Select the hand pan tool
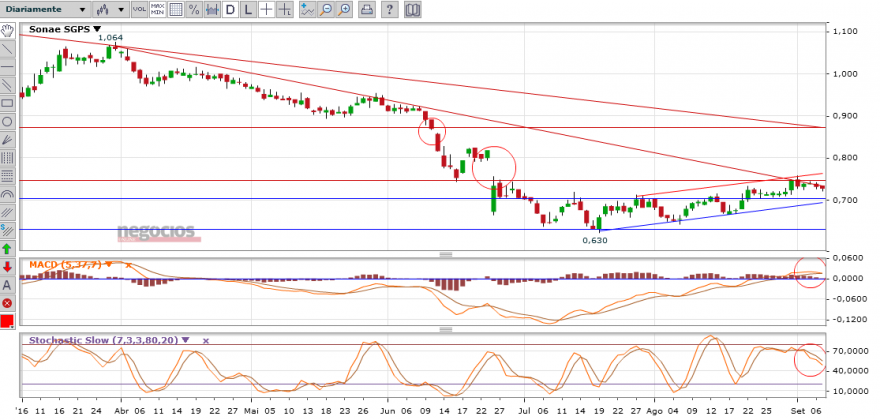 (x=7, y=30)
